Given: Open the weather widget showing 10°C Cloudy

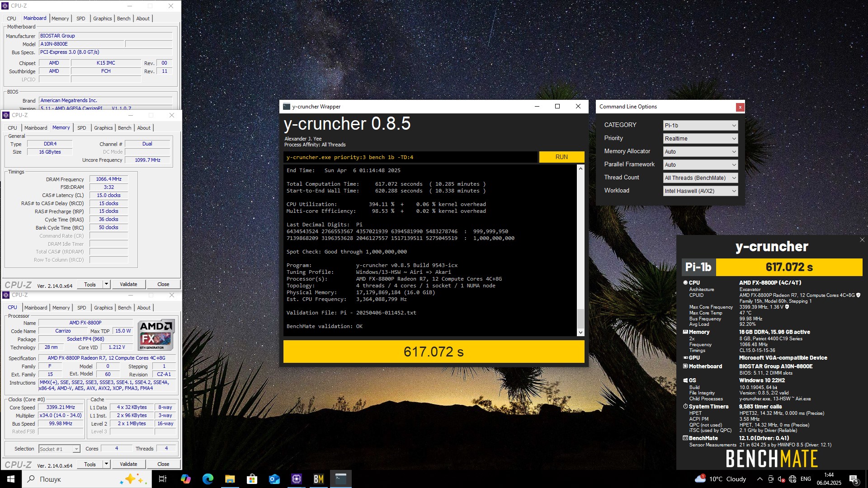Looking at the screenshot, I should point(721,479).
